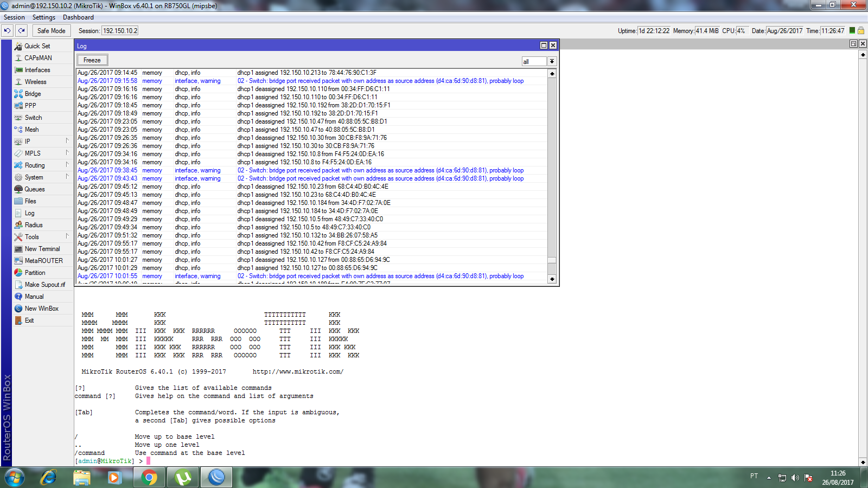Launch a New Terminal

pyautogui.click(x=42, y=249)
